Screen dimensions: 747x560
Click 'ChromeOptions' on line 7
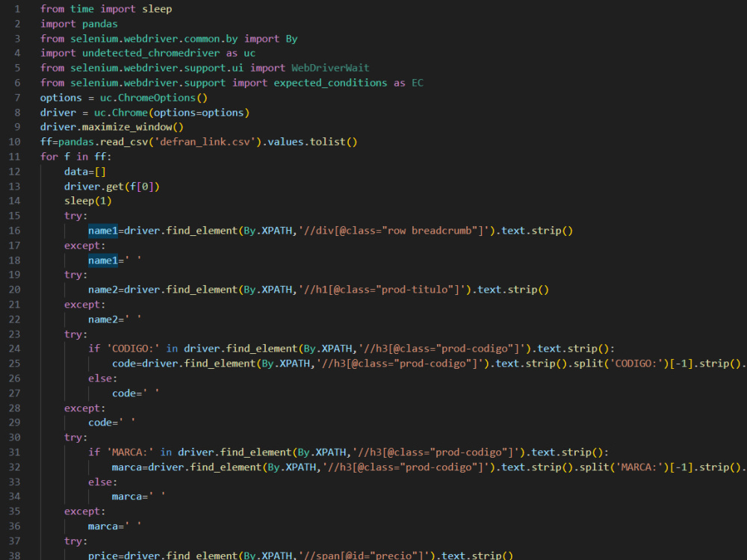157,98
